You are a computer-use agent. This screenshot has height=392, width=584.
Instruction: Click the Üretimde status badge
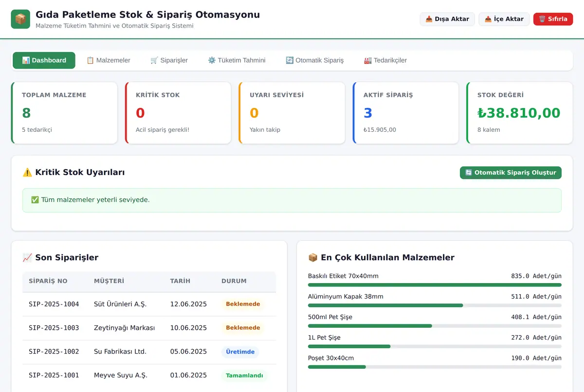tap(240, 352)
